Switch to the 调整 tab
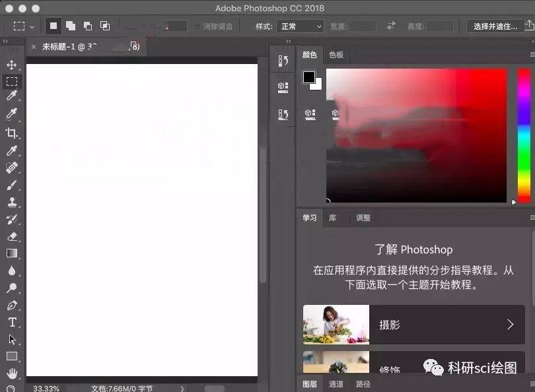The image size is (535, 392). click(363, 218)
